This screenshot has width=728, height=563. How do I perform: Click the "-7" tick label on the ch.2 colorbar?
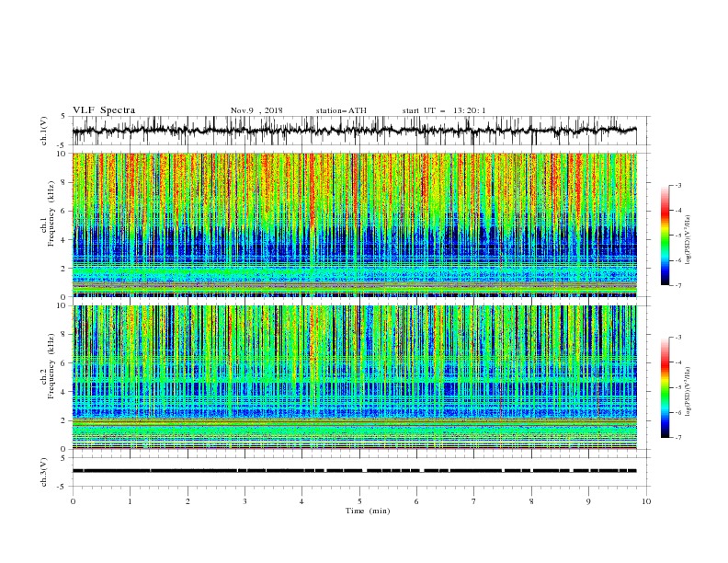coord(678,438)
